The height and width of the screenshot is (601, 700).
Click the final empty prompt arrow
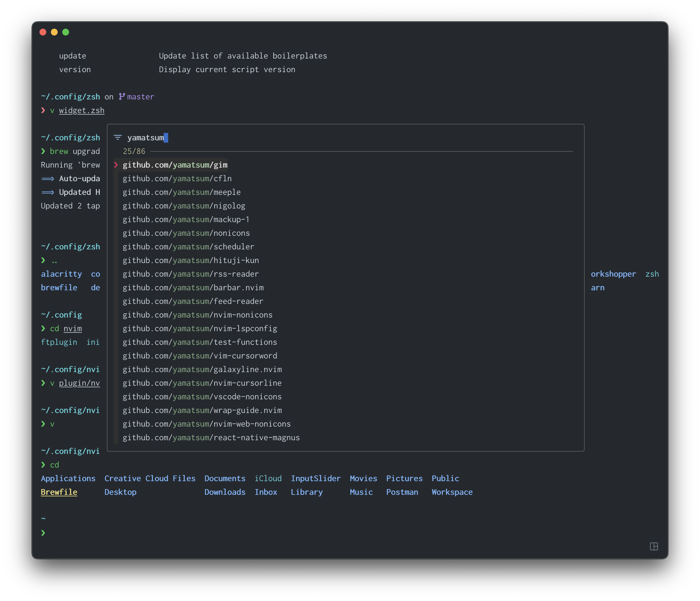tap(43, 533)
